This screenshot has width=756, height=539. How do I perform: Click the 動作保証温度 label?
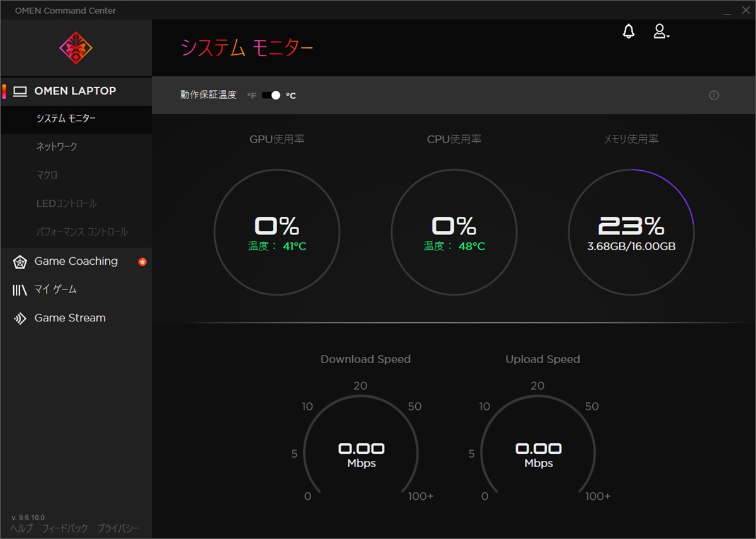pos(209,95)
